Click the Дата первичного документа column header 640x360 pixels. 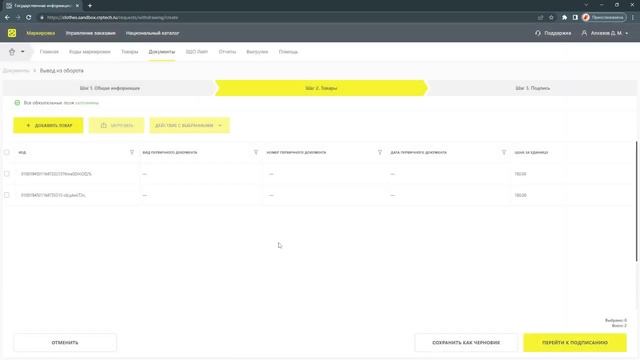pos(418,152)
